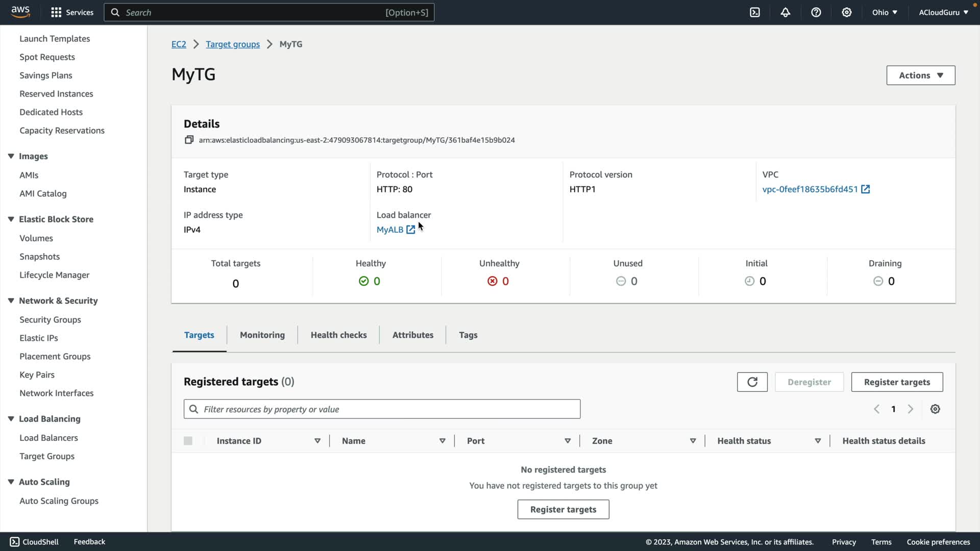The width and height of the screenshot is (980, 551).
Task: Open console settings gear in header
Action: point(847,12)
